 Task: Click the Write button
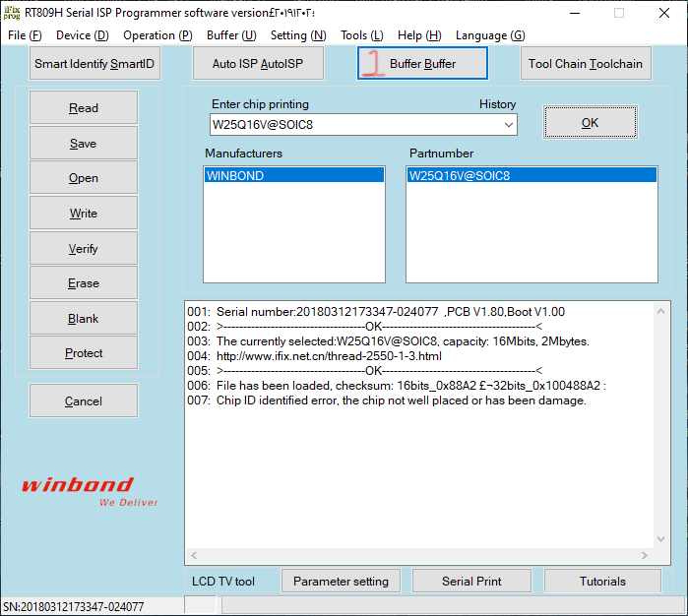point(84,213)
